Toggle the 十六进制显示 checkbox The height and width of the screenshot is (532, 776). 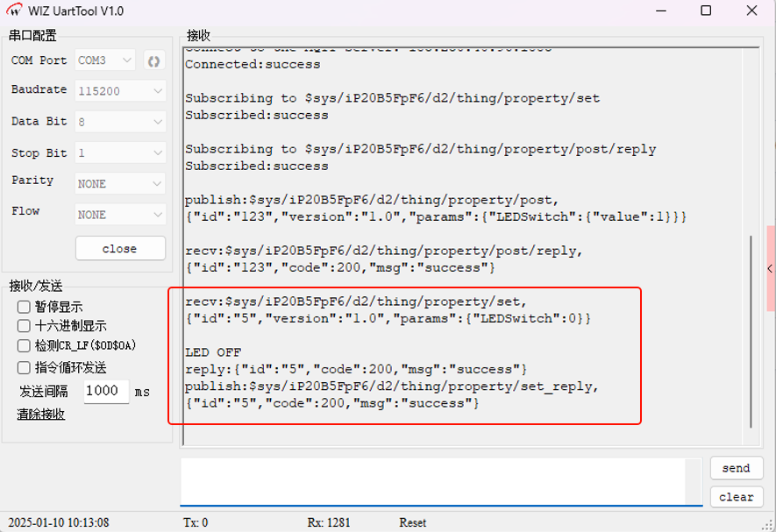tap(25, 326)
